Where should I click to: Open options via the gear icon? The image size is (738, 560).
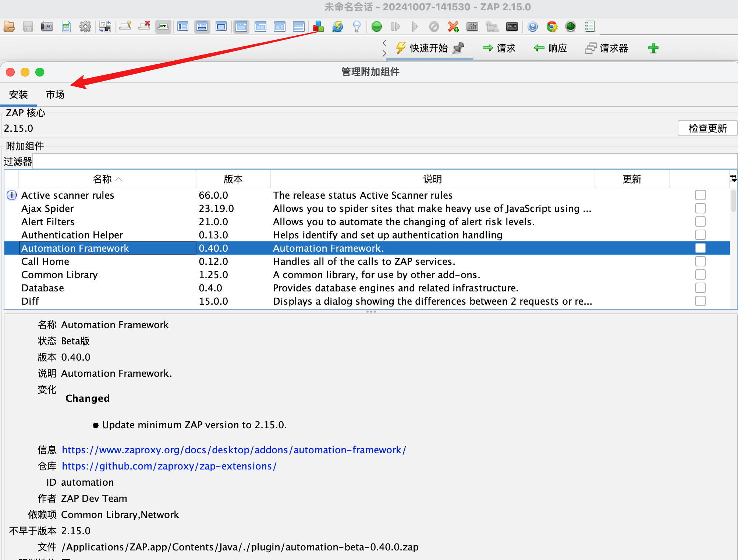click(x=85, y=26)
